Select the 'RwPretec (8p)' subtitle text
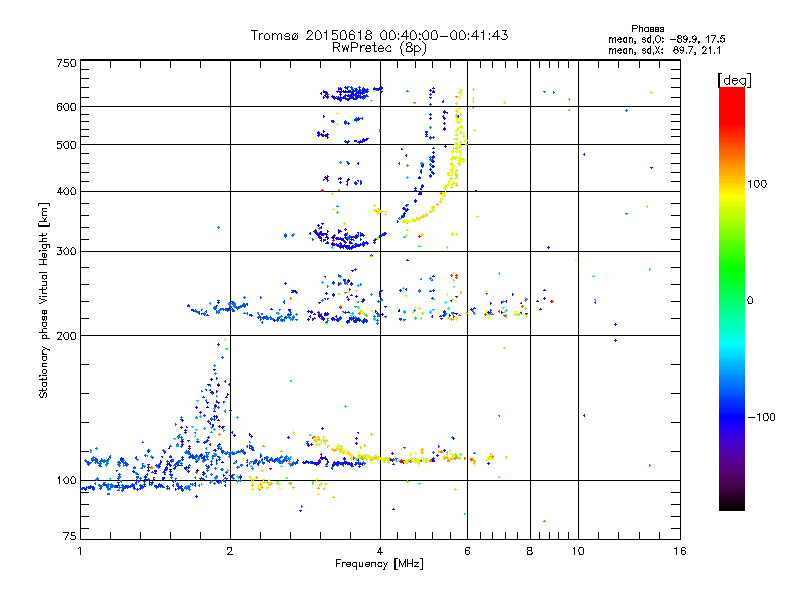Viewport: 800px width, 600px height. tap(379, 48)
